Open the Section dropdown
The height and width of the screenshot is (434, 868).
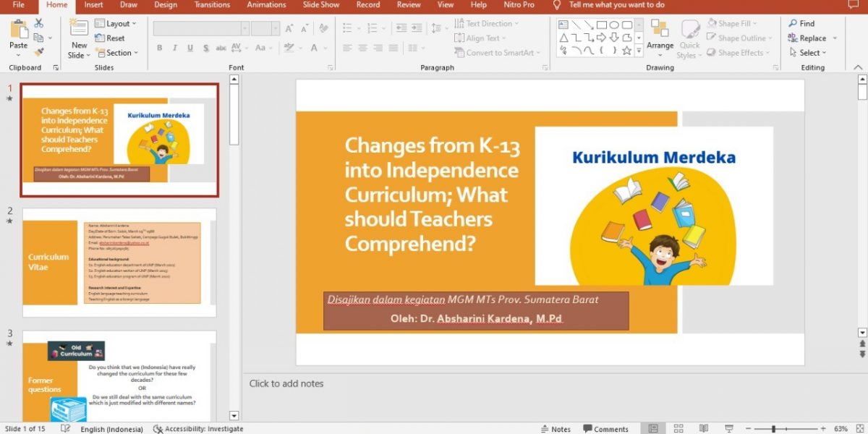tap(116, 53)
